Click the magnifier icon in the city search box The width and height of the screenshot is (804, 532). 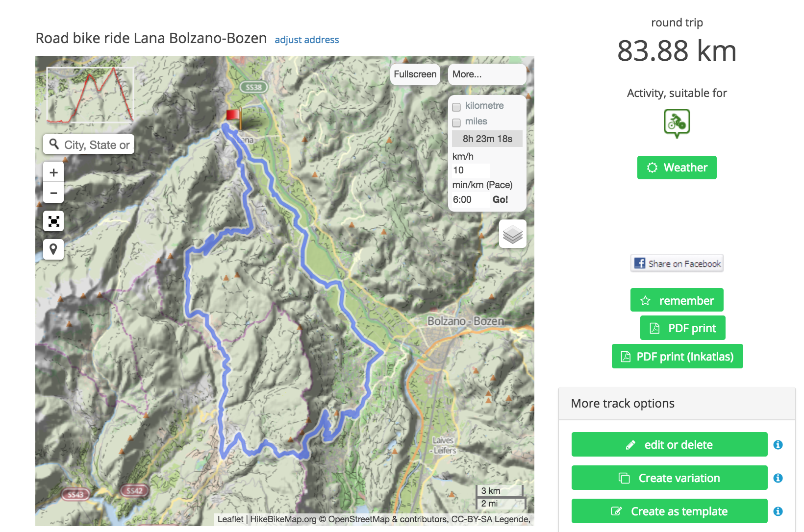[x=54, y=144]
